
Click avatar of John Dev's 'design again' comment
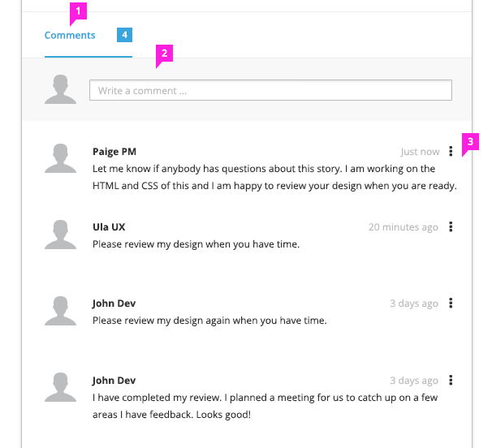click(60, 311)
